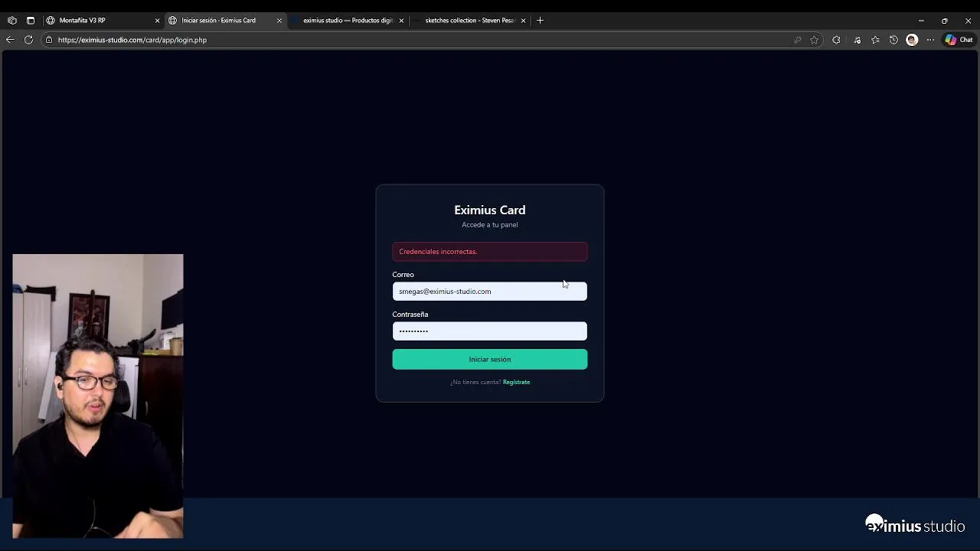This screenshot has height=551, width=980.
Task: Click the webcam video overlay
Action: (98, 396)
